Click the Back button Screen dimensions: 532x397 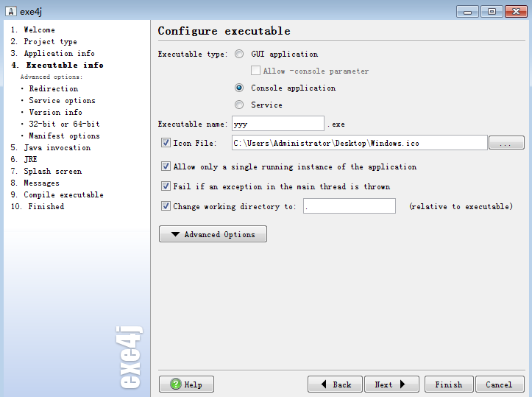[x=335, y=384]
